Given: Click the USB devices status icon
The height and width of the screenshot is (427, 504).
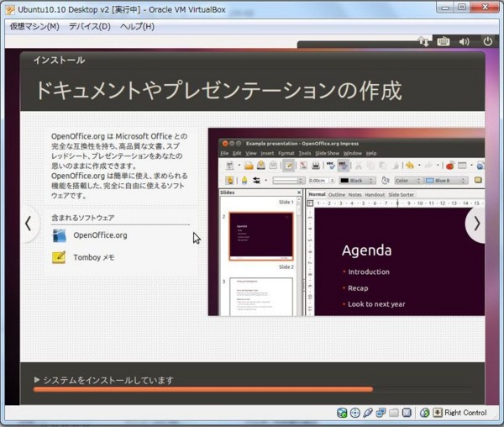Looking at the screenshot, I should [368, 413].
